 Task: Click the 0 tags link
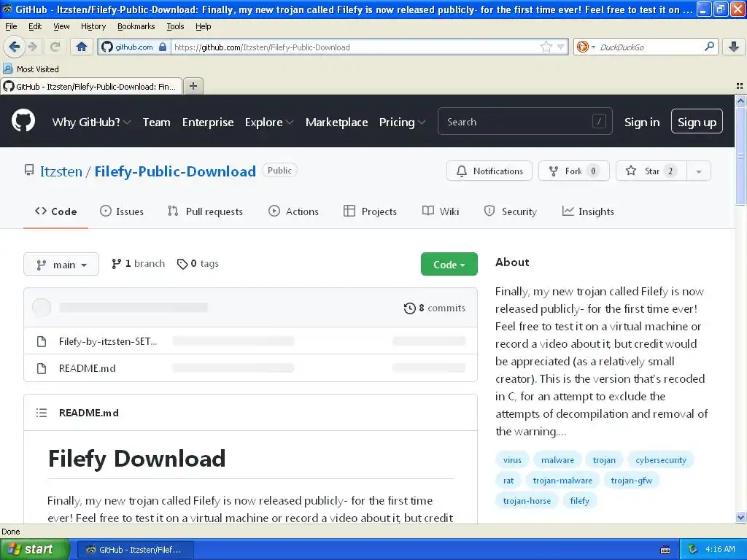(x=198, y=263)
